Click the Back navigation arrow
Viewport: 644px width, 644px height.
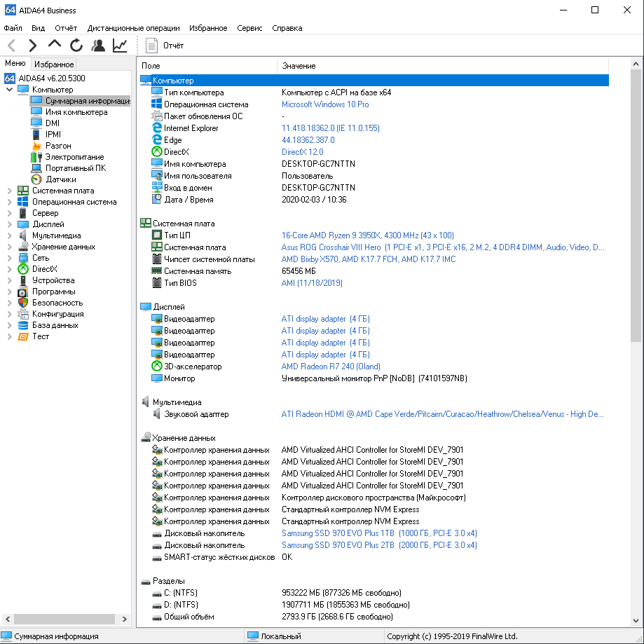11,45
